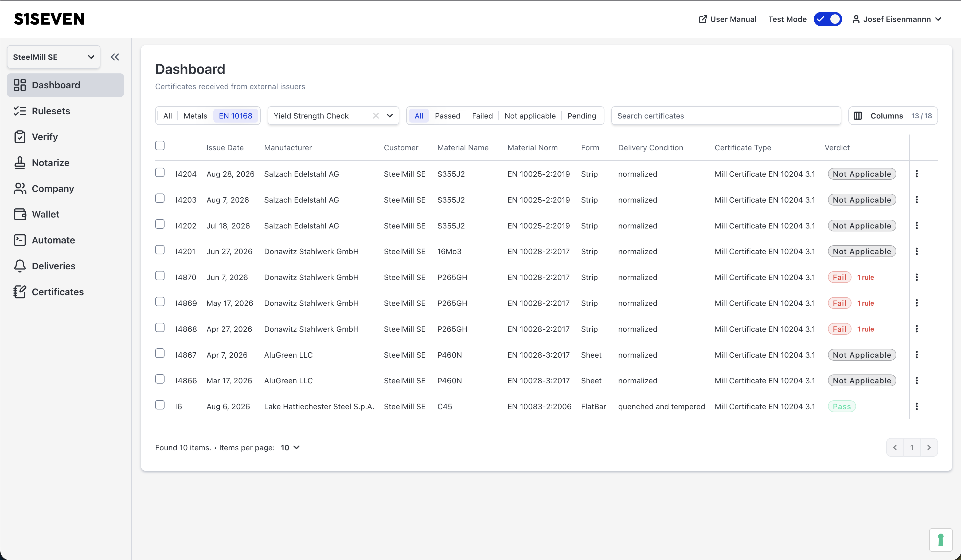
Task: Open row actions menu for certificate 14204
Action: click(x=917, y=174)
